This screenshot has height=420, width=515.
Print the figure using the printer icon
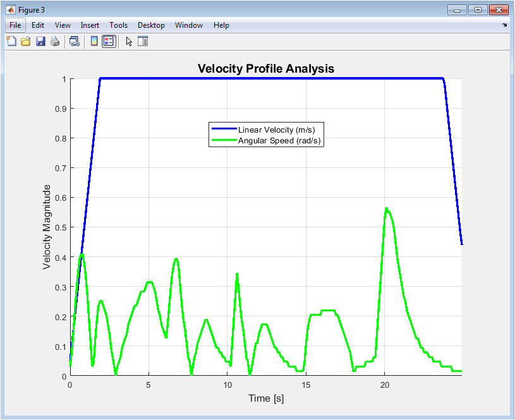[55, 42]
